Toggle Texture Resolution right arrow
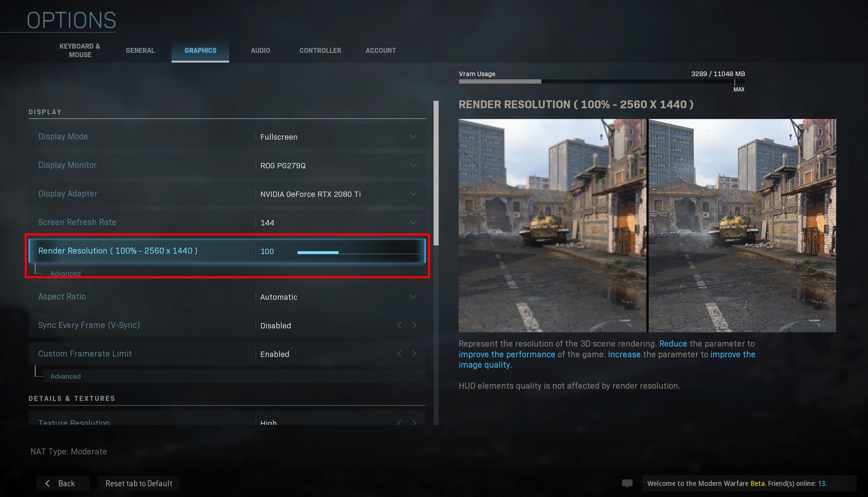This screenshot has height=497, width=868. (417, 423)
